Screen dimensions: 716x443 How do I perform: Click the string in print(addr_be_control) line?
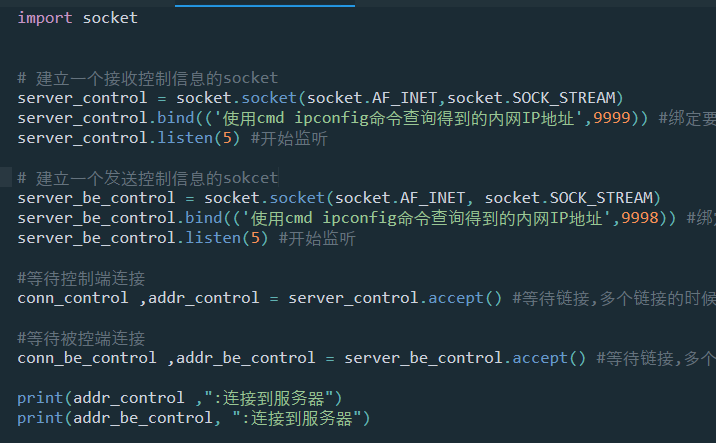(x=297, y=418)
